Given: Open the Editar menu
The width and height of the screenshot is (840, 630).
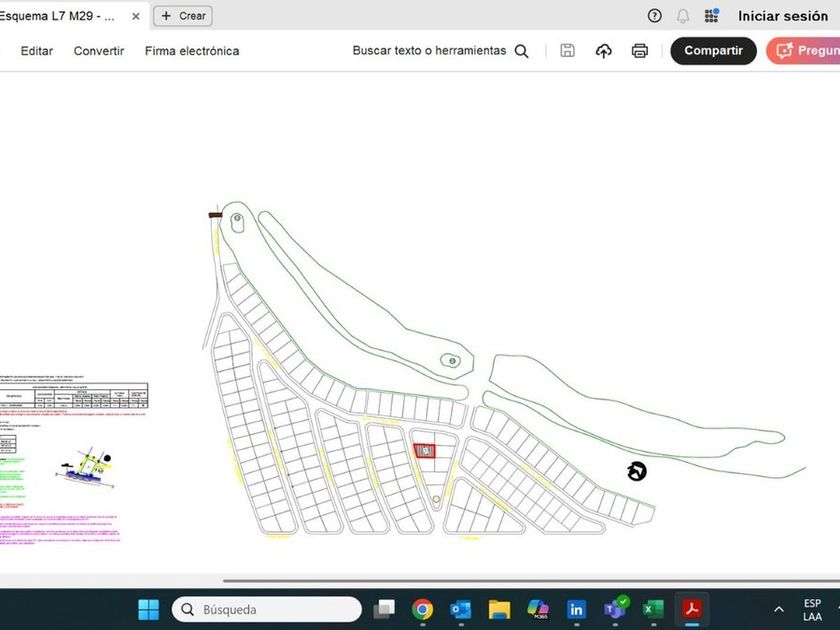Looking at the screenshot, I should click(x=37, y=51).
